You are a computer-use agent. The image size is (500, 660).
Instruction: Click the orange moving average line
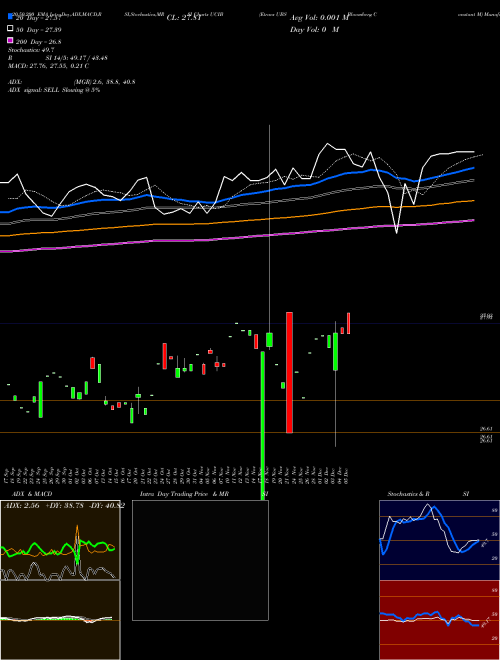(x=236, y=221)
